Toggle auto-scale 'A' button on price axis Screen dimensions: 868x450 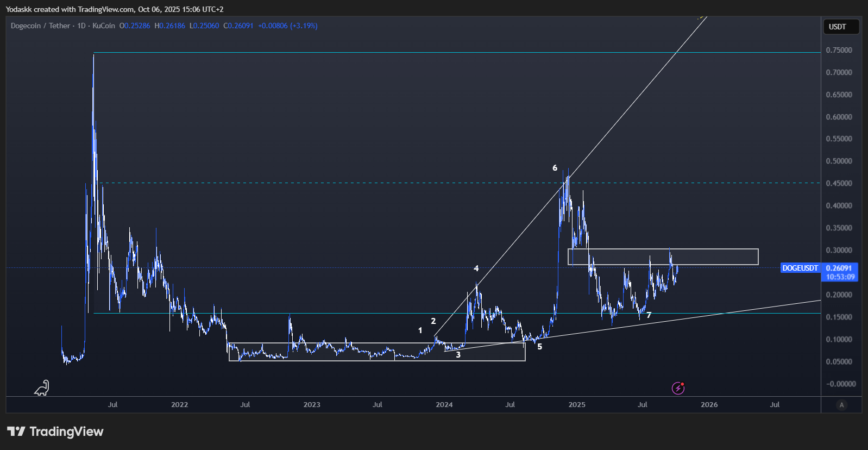pos(841,405)
